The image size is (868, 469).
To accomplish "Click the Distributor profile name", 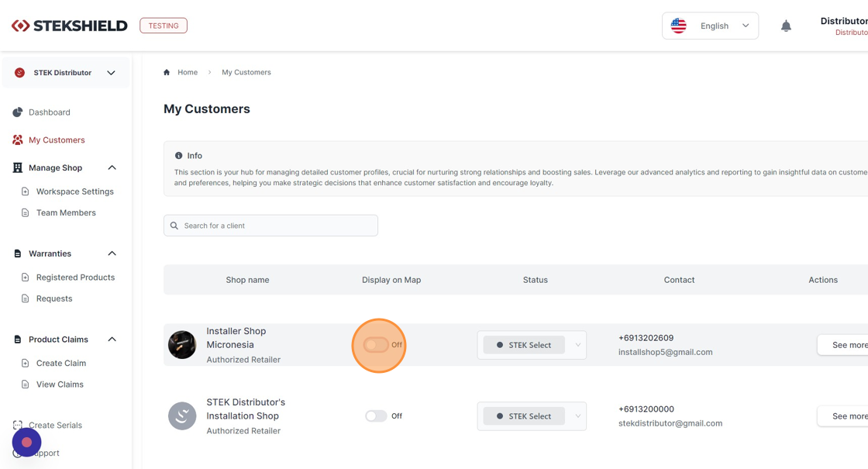I will (x=844, y=20).
